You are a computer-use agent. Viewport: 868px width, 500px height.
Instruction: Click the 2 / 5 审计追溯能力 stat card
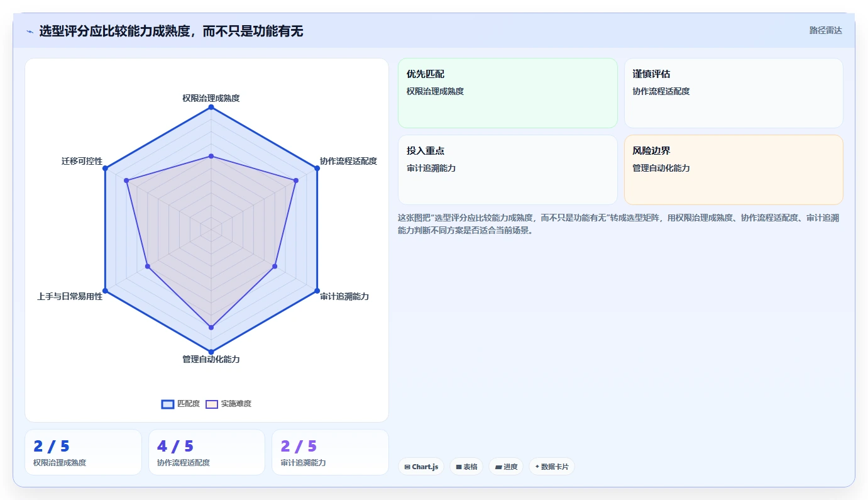click(330, 452)
